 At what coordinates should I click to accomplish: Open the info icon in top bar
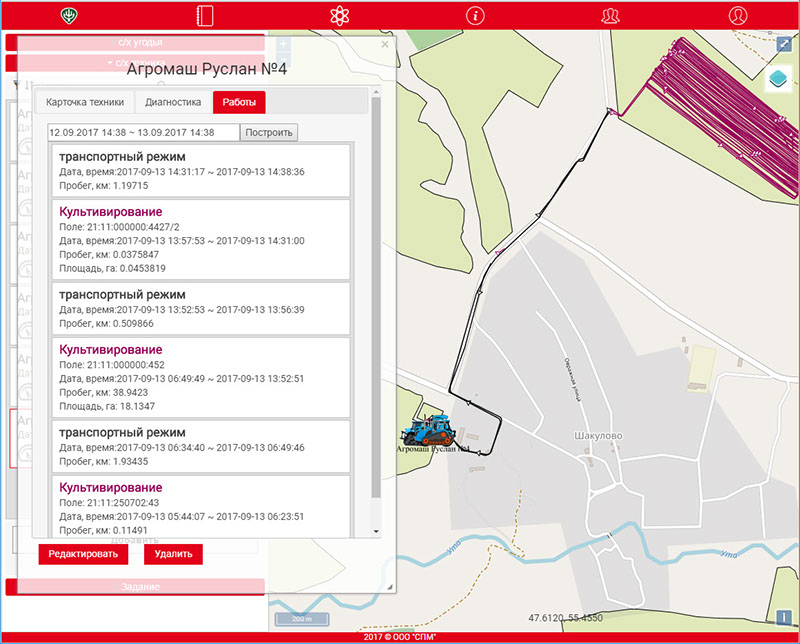(475, 15)
